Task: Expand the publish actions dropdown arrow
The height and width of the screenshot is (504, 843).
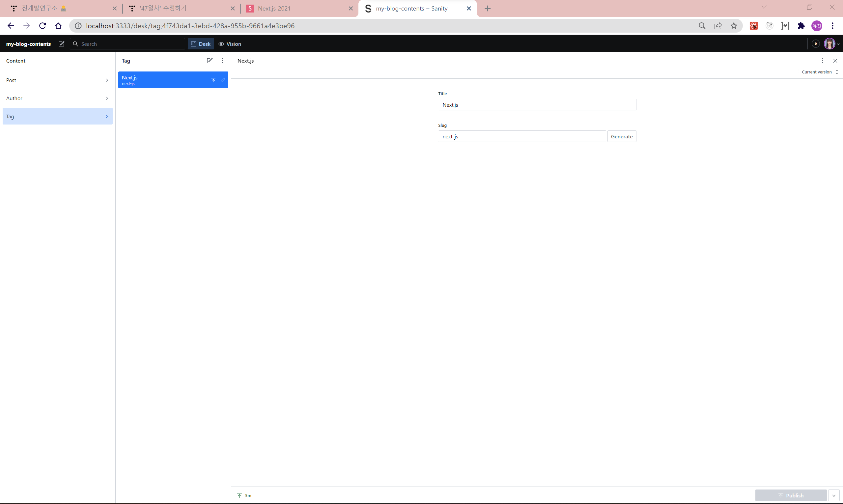Action: pos(833,495)
